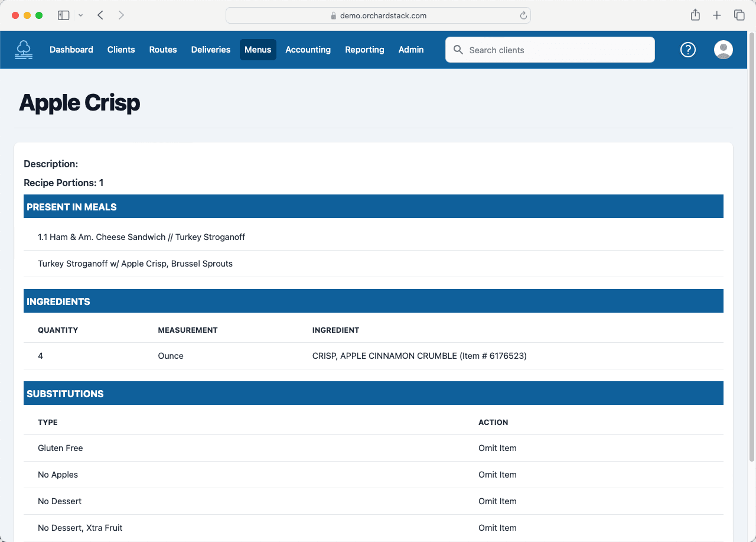Select Accounting in the navigation bar

click(308, 50)
